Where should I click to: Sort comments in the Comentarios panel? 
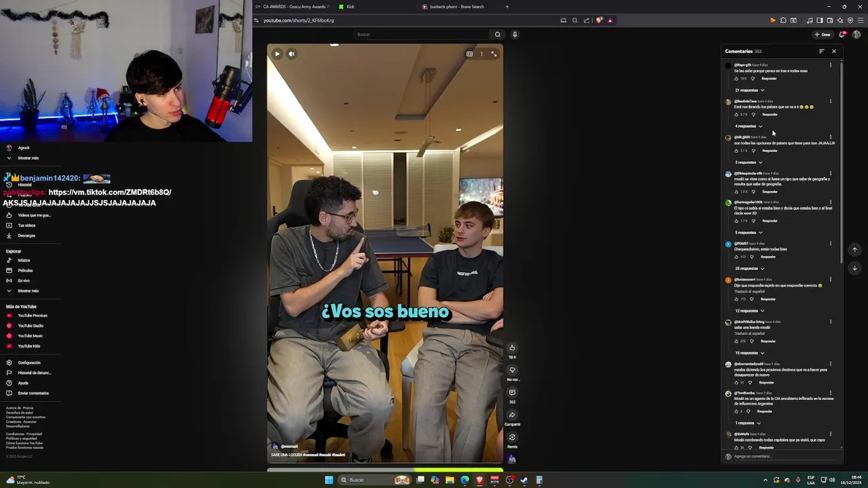pos(821,52)
